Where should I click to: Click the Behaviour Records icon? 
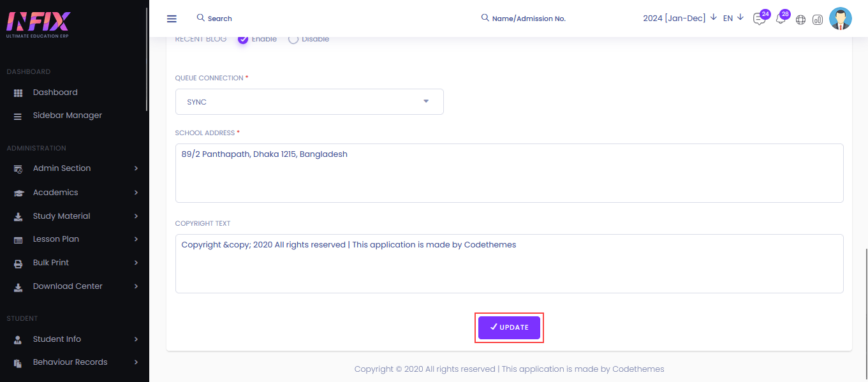pyautogui.click(x=18, y=363)
